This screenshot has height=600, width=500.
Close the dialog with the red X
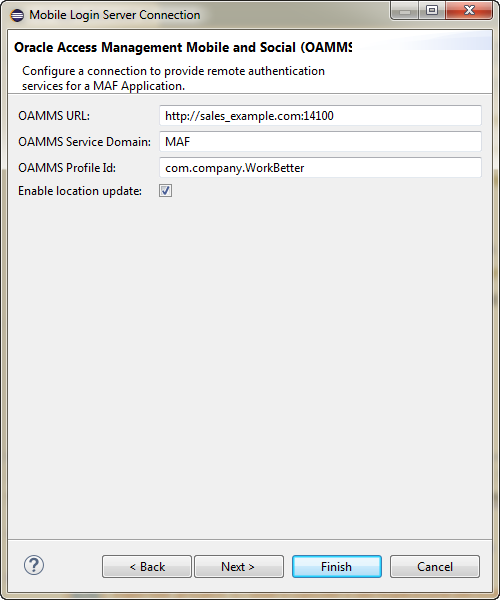(469, 11)
